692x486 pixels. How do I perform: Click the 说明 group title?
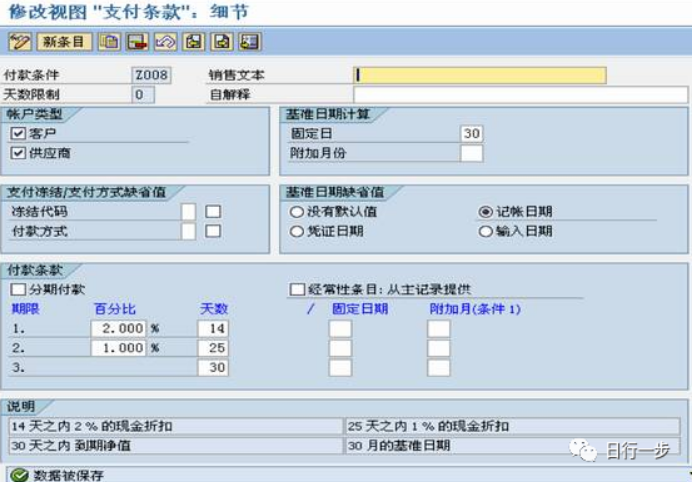click(x=20, y=406)
